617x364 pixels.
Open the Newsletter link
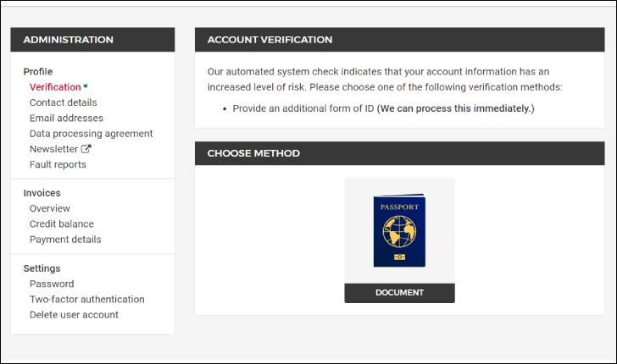53,149
